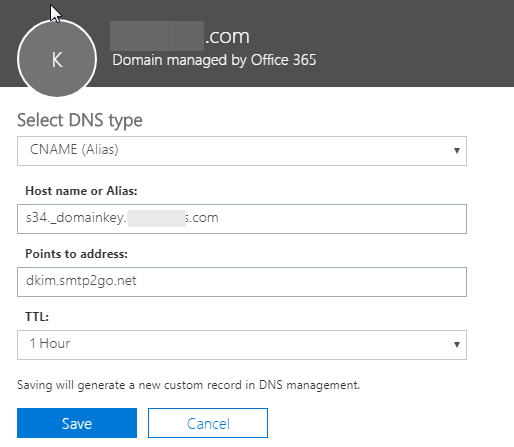
Task: Select the dkim.smtp2go.net text in field
Action: 81,281
